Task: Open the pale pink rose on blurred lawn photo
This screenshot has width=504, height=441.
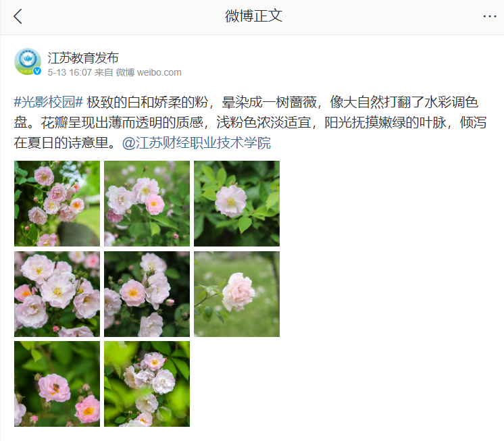Action: tap(237, 294)
